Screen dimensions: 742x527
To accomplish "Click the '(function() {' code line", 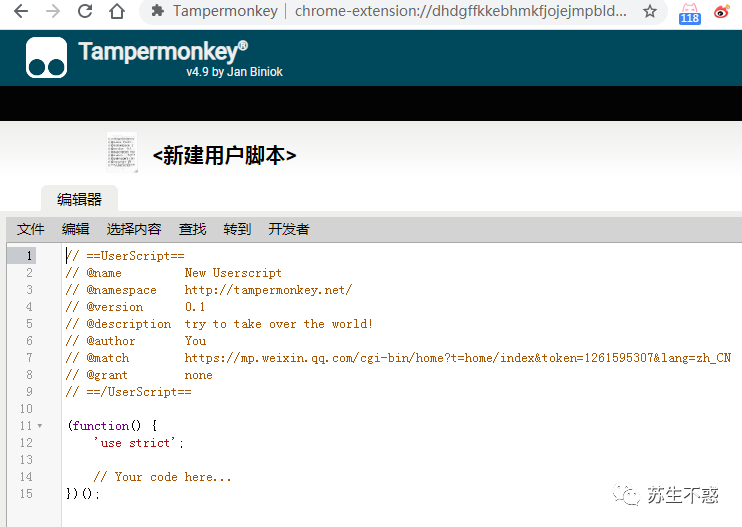I will pyautogui.click(x=112, y=426).
